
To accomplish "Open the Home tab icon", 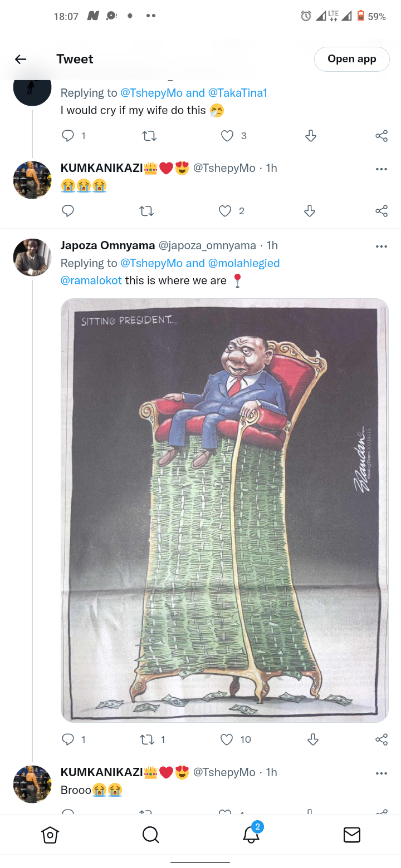I will 50,835.
